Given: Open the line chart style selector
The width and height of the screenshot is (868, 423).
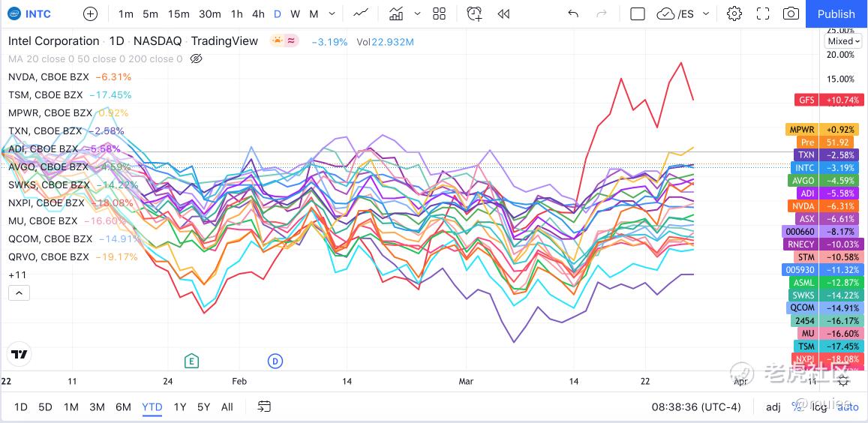Looking at the screenshot, I should point(361,13).
